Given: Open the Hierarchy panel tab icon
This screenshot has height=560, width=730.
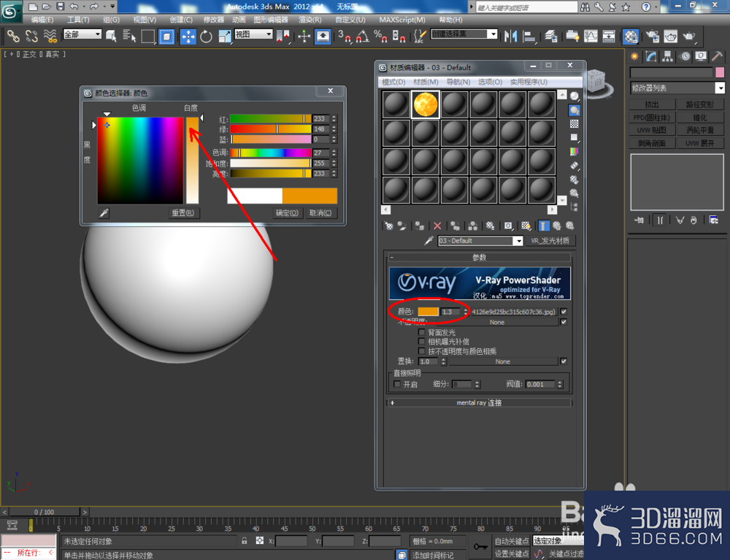Looking at the screenshot, I should 668,57.
